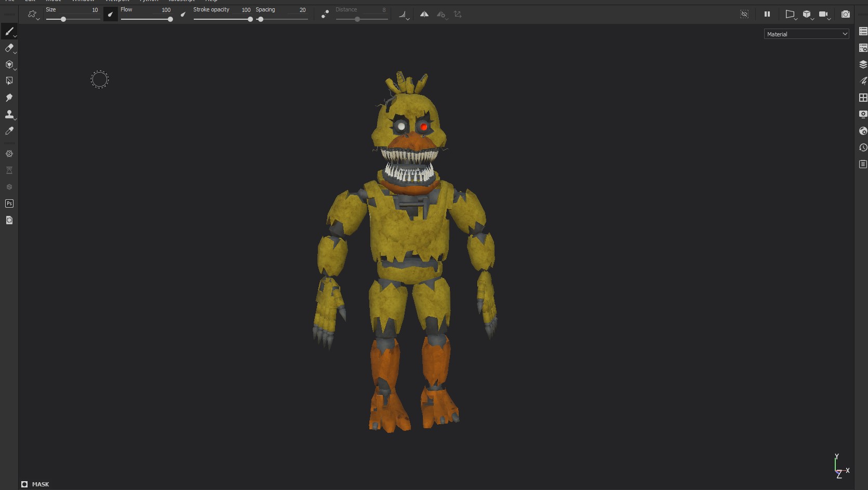
Task: Toggle Flow pen pressure button
Action: click(183, 15)
